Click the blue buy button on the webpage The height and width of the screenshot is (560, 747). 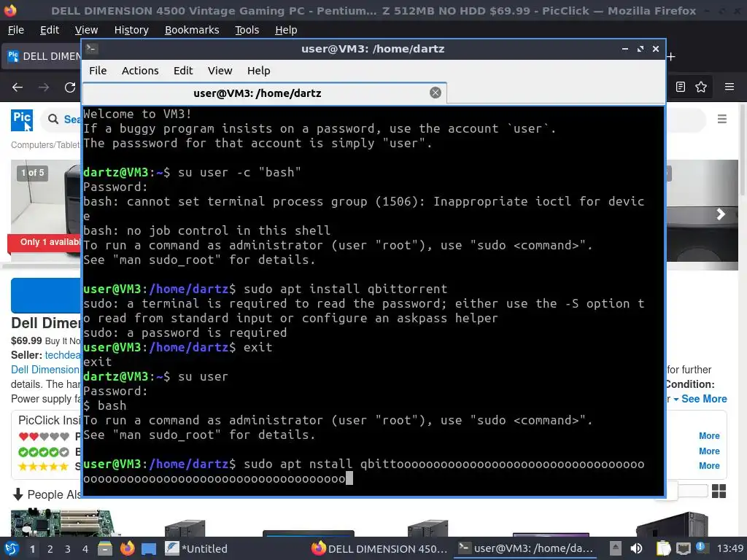coord(46,295)
